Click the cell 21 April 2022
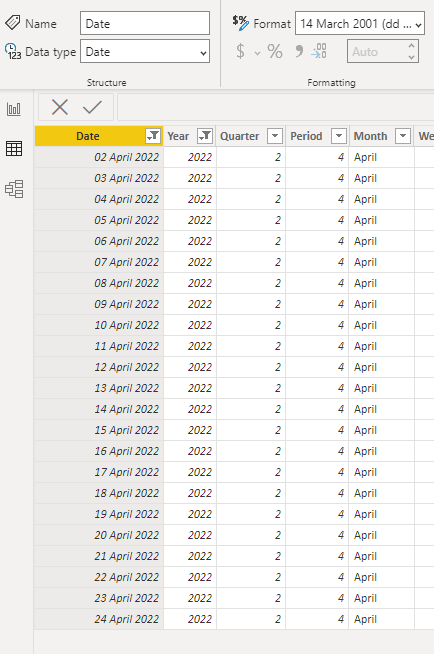 click(x=99, y=556)
